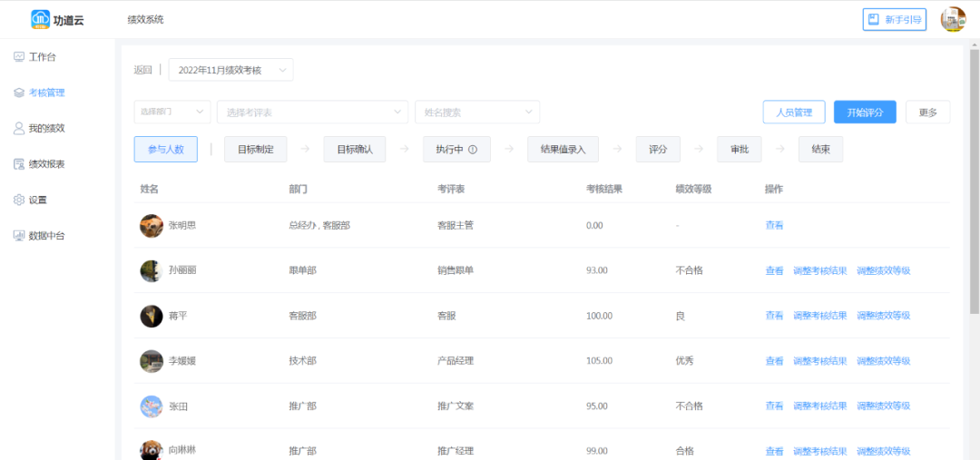Click the 功道云 logo icon

tap(41, 19)
